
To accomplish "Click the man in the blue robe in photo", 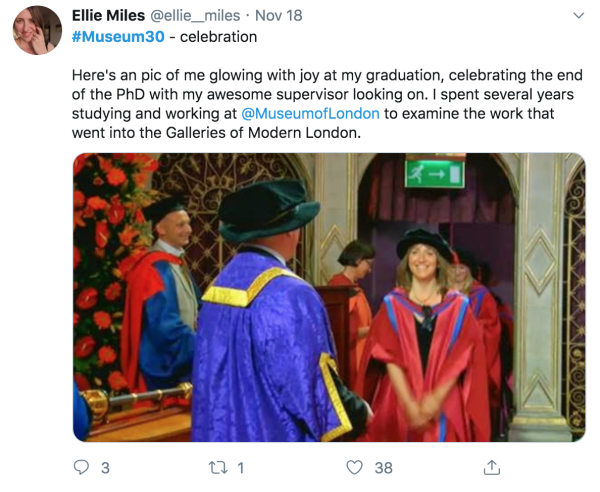I will (270, 340).
